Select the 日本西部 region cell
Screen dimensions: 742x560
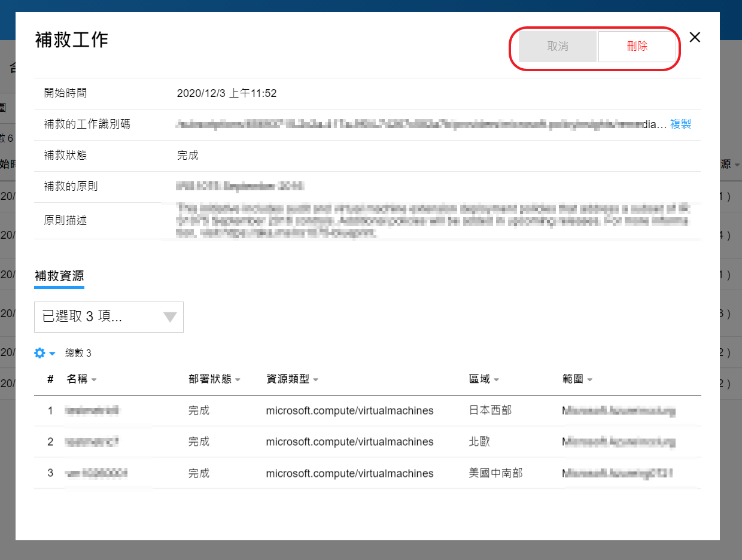[490, 410]
